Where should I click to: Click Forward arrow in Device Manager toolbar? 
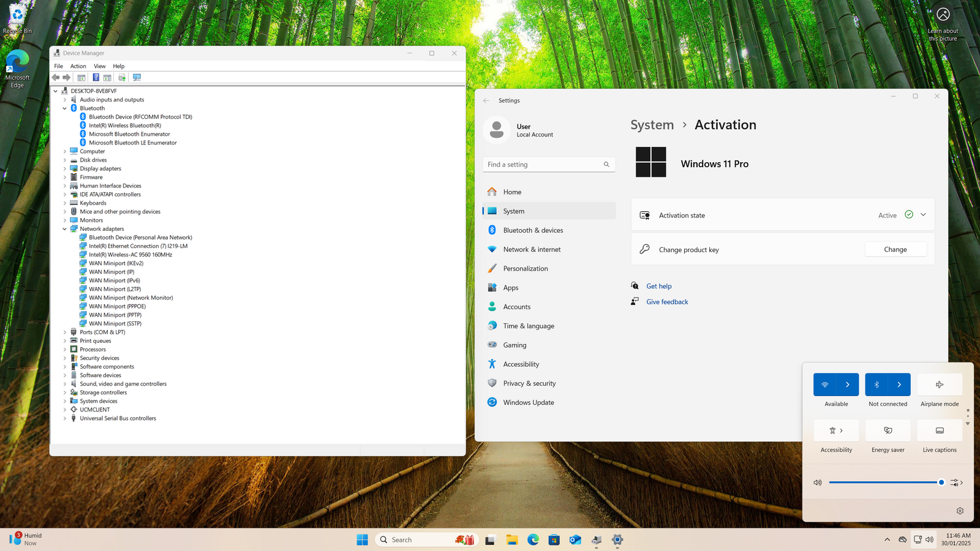(x=67, y=78)
